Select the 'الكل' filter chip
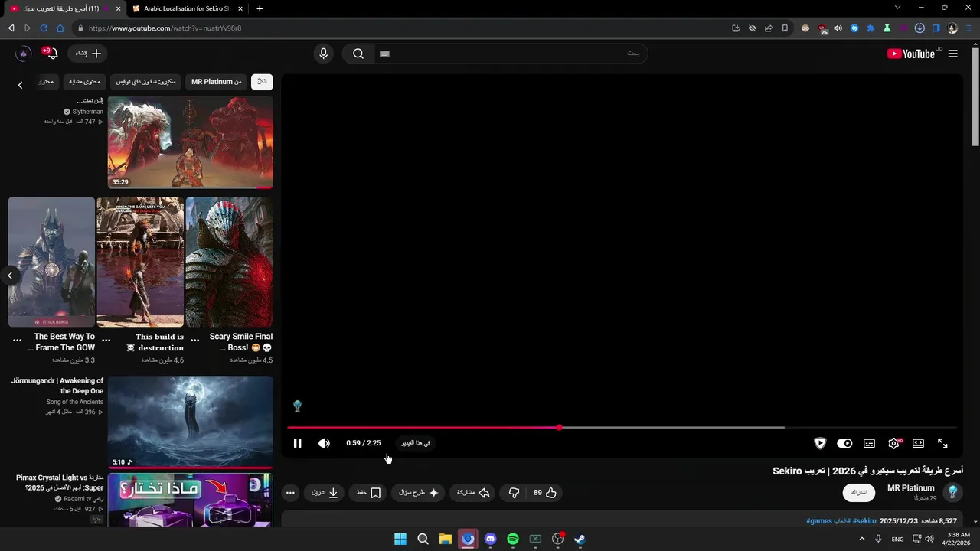 (262, 82)
